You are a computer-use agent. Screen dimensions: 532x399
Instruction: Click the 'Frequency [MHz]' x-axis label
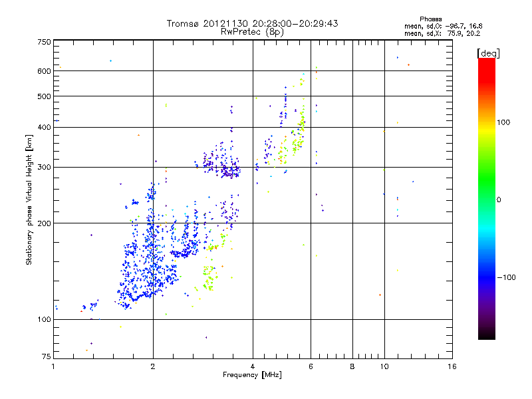click(x=252, y=375)
